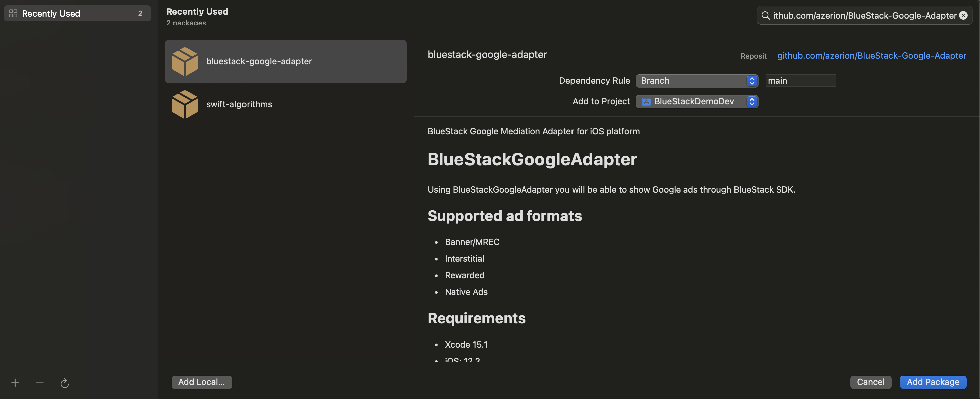Image resolution: width=980 pixels, height=399 pixels.
Task: Click the Supported ad formats heading
Action: [504, 216]
